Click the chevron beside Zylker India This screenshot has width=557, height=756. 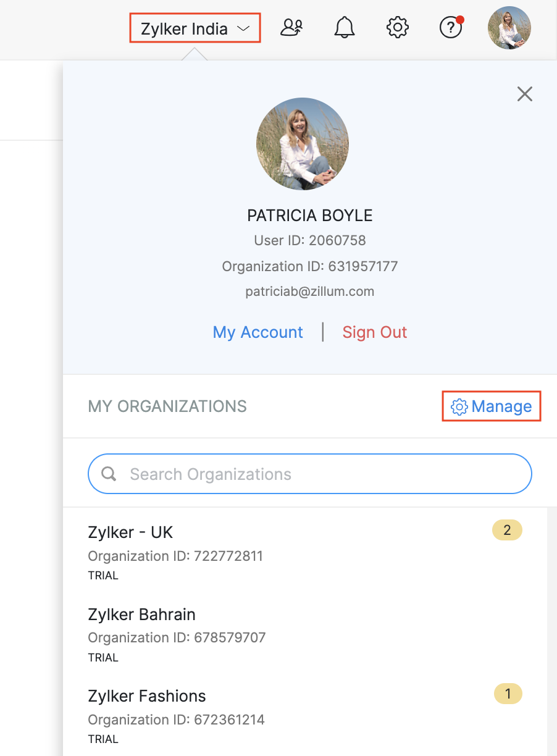tap(245, 28)
